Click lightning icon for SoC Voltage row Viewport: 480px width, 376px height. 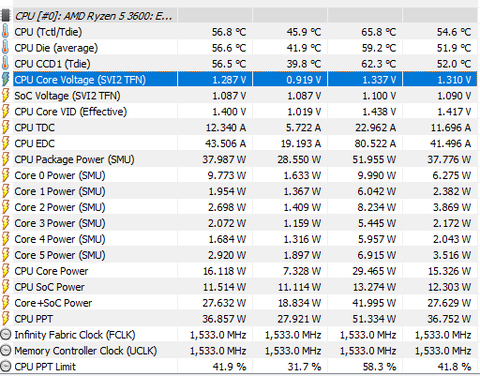(x=6, y=96)
